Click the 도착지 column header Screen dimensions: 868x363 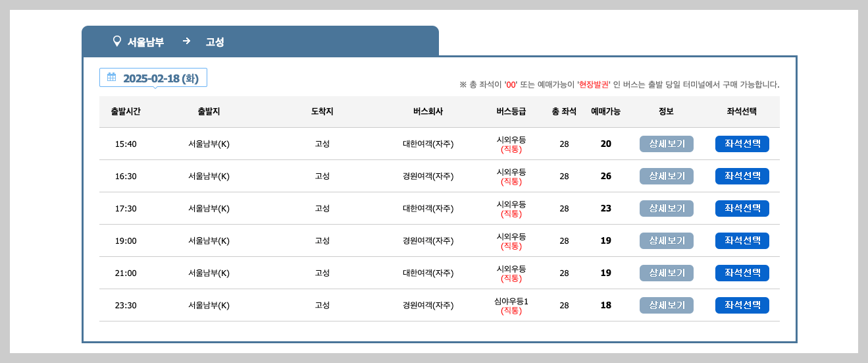[322, 111]
